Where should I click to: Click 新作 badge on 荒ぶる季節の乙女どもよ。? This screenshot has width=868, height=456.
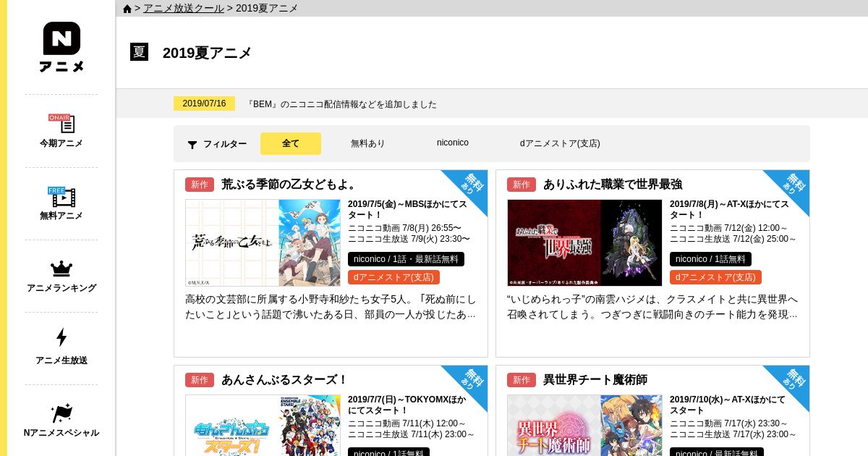[200, 185]
